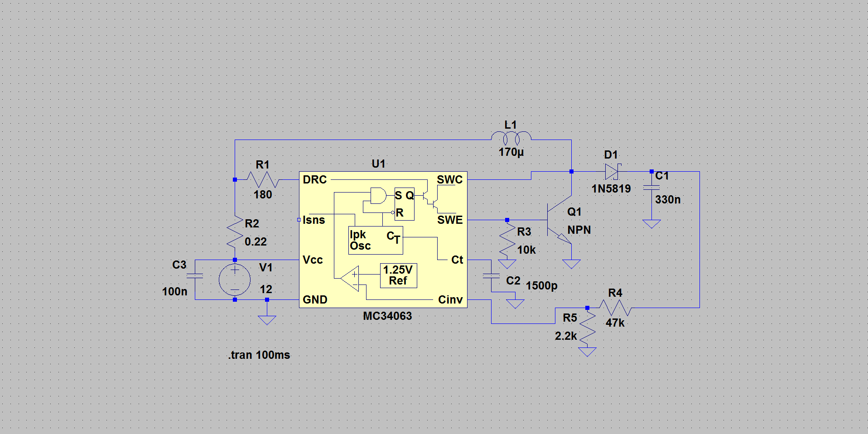Click the 170µ inductance value
This screenshot has width=868, height=434.
pyautogui.click(x=511, y=152)
